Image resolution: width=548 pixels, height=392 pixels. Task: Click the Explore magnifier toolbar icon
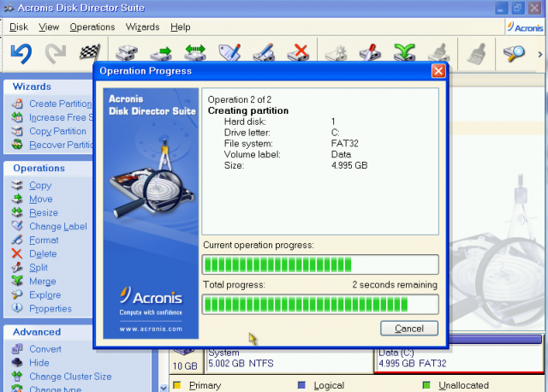pyautogui.click(x=514, y=53)
